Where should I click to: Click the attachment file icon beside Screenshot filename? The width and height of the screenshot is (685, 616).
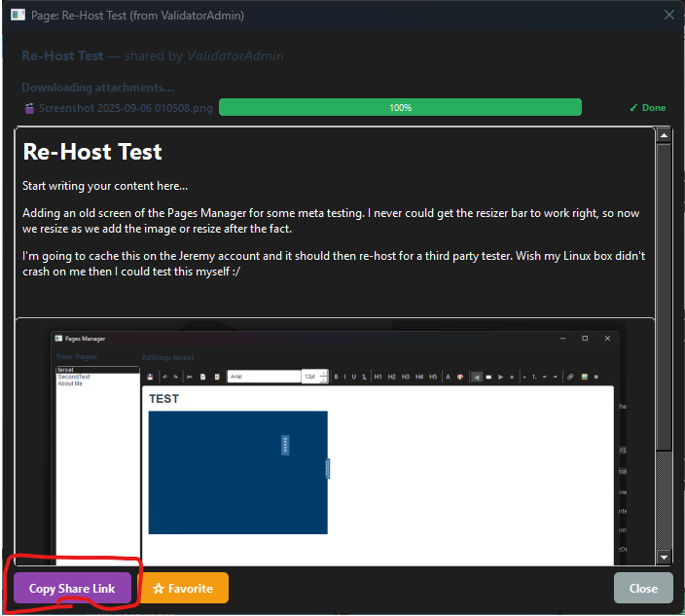coord(29,108)
